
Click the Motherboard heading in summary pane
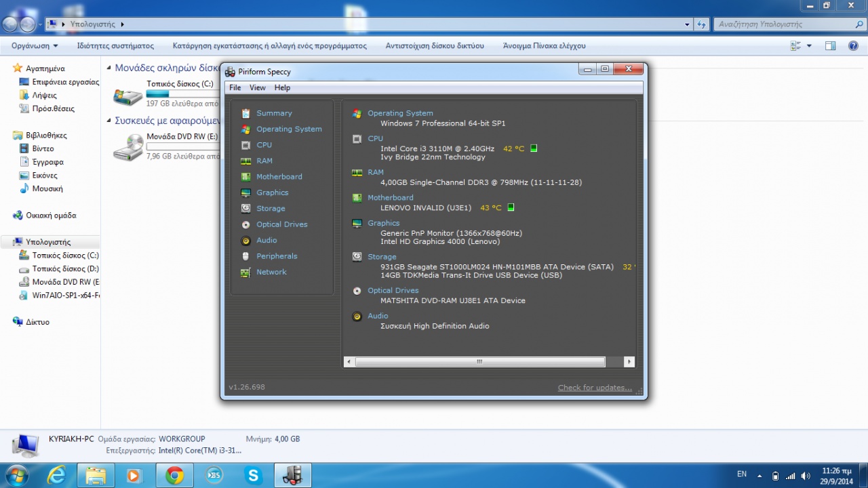(391, 198)
